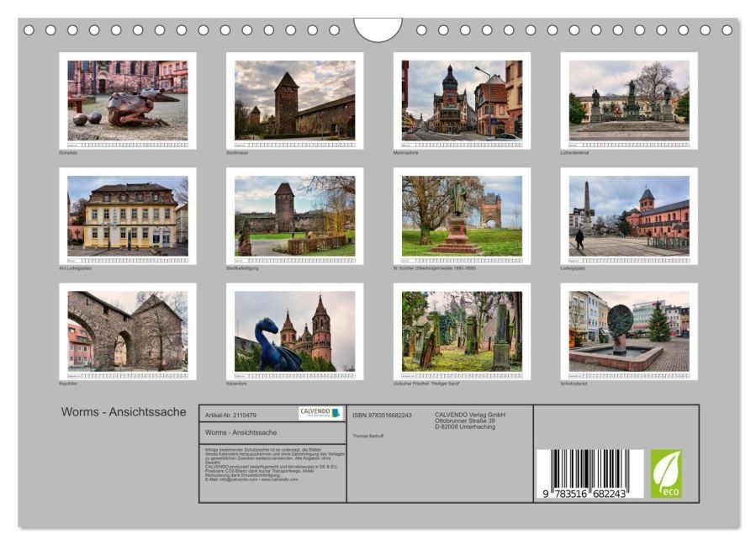Open the Stadtmauer tower thumbnail

[x=294, y=101]
